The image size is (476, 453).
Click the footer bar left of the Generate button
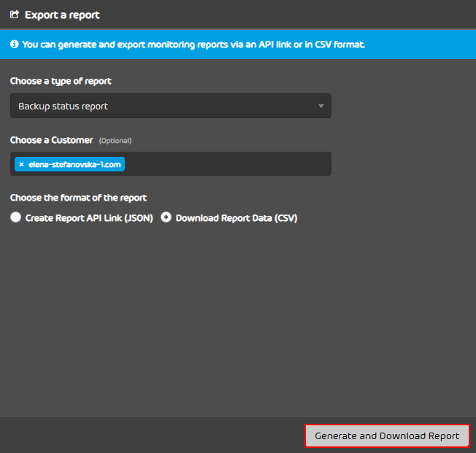point(152,435)
